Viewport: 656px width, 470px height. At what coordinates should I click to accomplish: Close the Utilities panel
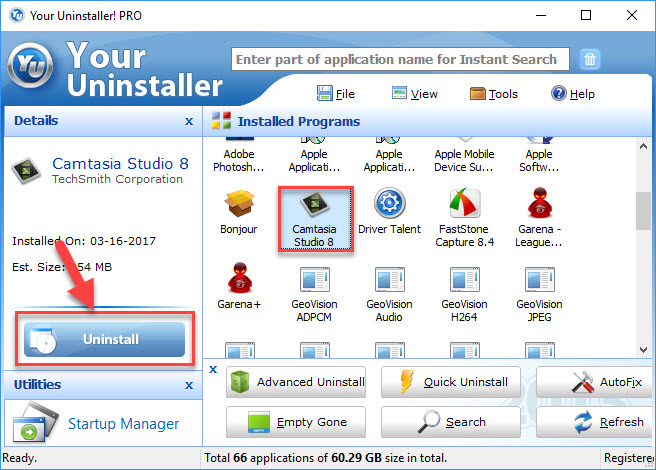pyautogui.click(x=189, y=385)
